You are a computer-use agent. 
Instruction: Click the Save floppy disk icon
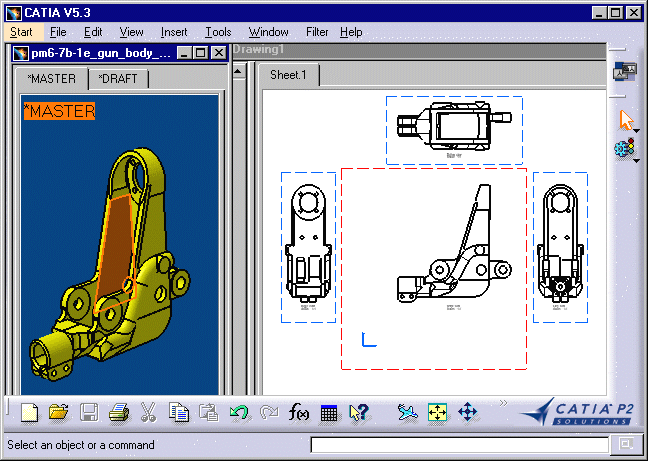coord(89,412)
